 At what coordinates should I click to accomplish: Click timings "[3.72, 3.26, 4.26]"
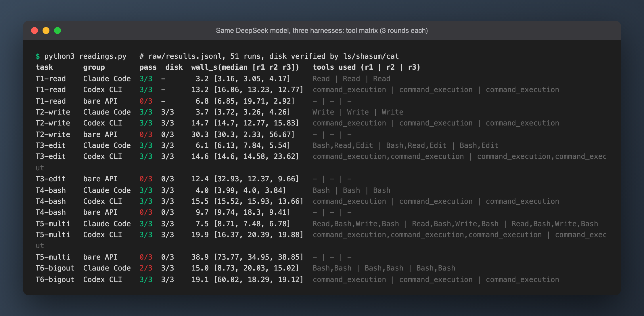coord(252,112)
